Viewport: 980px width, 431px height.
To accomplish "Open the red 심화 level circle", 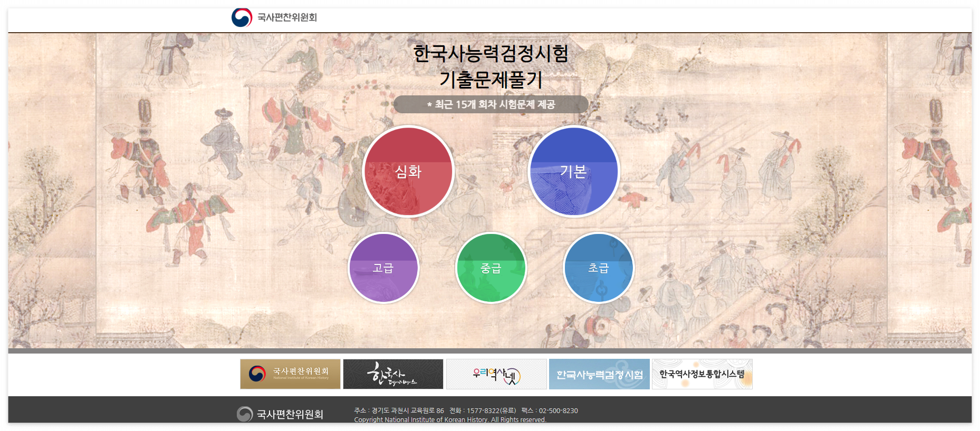I will (x=408, y=171).
